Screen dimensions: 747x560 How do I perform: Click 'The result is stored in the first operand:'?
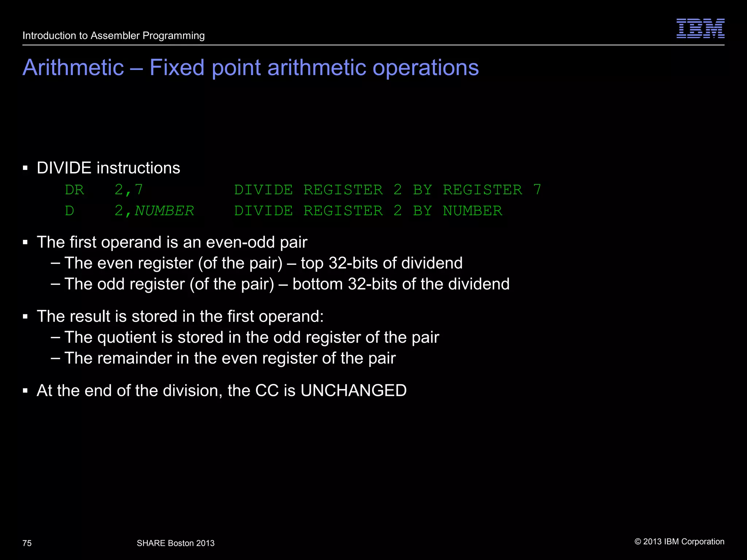click(180, 316)
